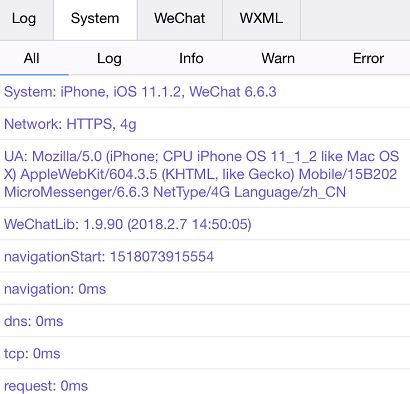The width and height of the screenshot is (410, 394).
Task: Filter by Log level sub-tab
Action: 109,59
